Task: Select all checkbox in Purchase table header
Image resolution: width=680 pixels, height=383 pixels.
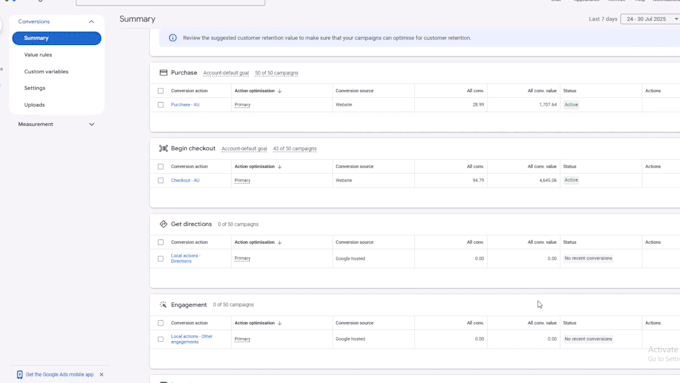Action: pos(161,91)
